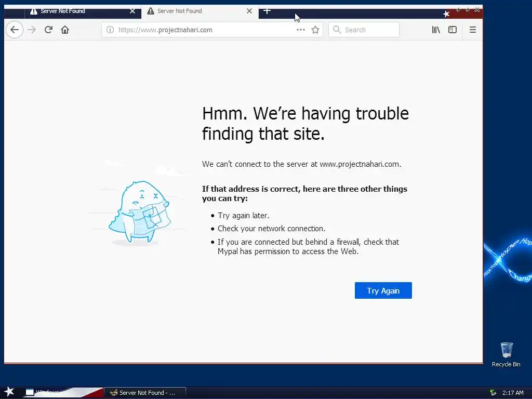Toggle the sidebar panel
Image resolution: width=532 pixels, height=399 pixels.
[x=453, y=30]
